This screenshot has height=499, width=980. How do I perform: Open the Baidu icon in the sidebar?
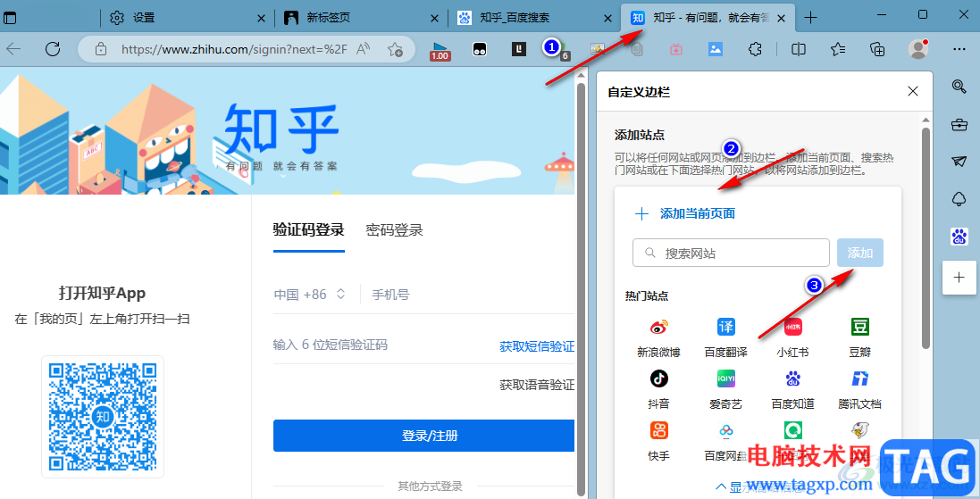[x=959, y=236]
